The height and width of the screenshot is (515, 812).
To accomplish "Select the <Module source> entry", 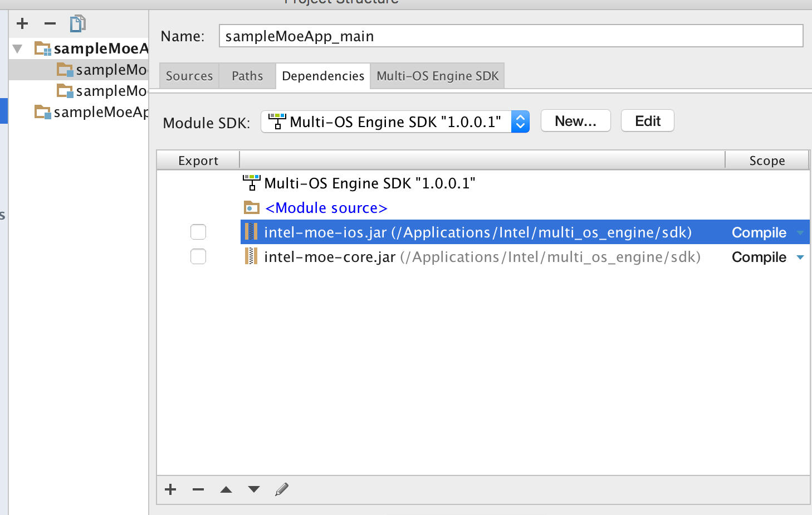I will click(326, 208).
